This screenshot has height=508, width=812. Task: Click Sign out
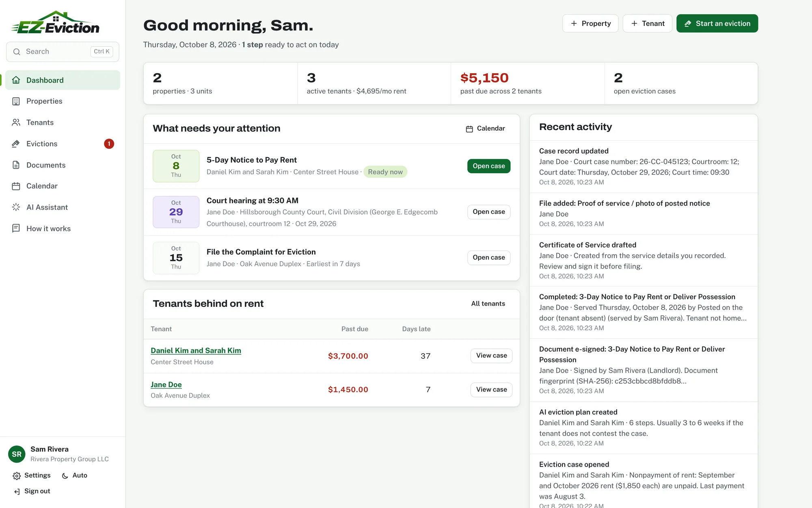pyautogui.click(x=32, y=491)
